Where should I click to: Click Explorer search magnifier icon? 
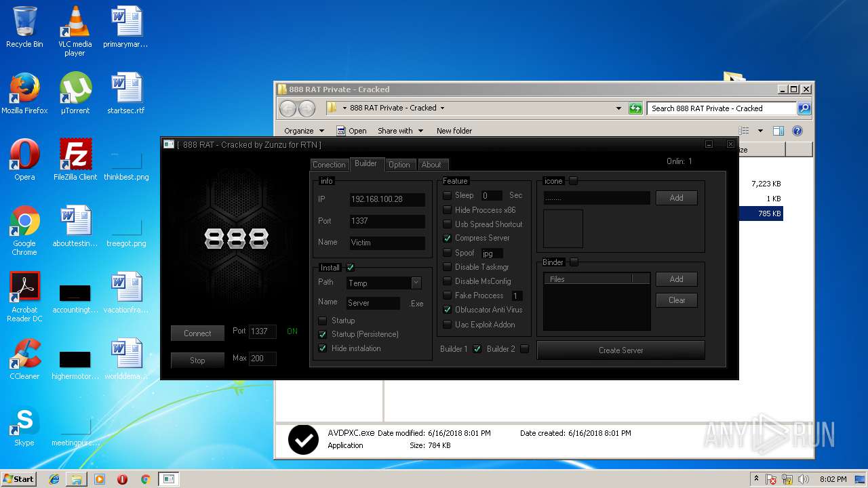click(804, 108)
